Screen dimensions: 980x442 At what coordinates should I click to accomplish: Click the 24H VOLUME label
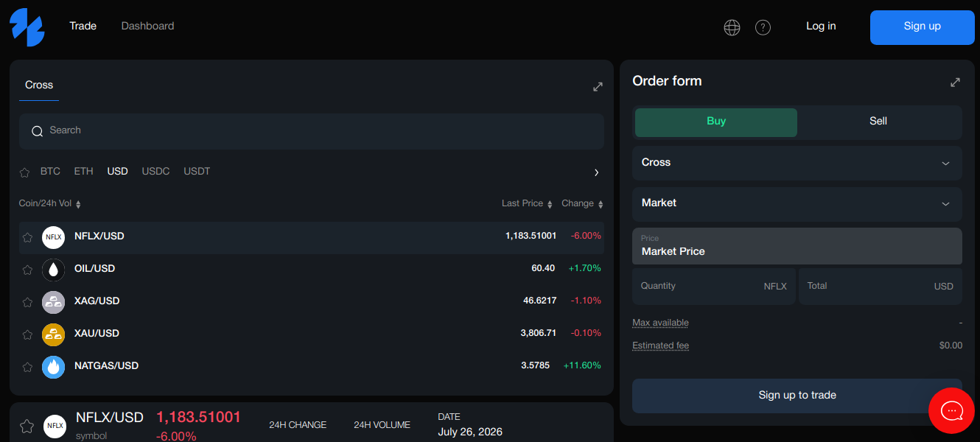point(382,425)
